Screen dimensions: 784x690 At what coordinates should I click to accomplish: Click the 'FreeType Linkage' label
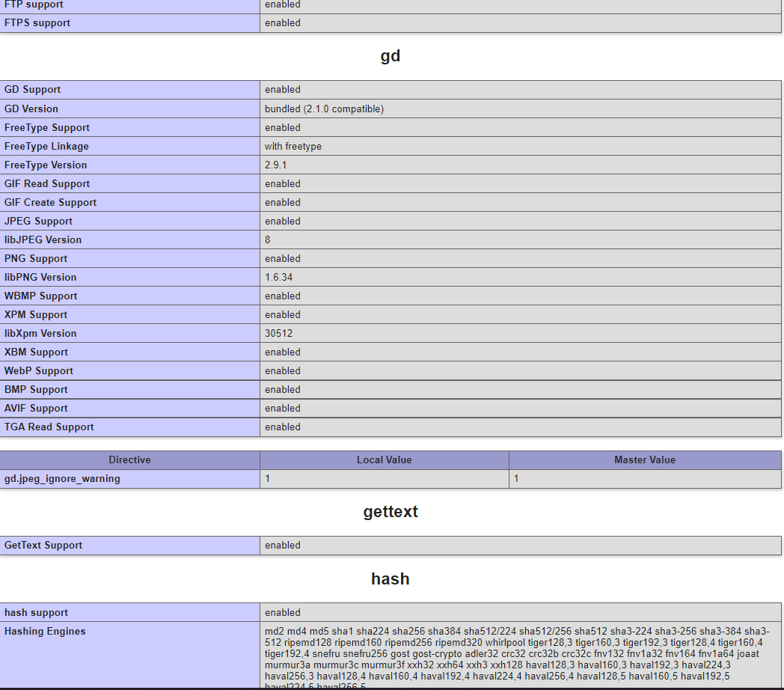[46, 146]
